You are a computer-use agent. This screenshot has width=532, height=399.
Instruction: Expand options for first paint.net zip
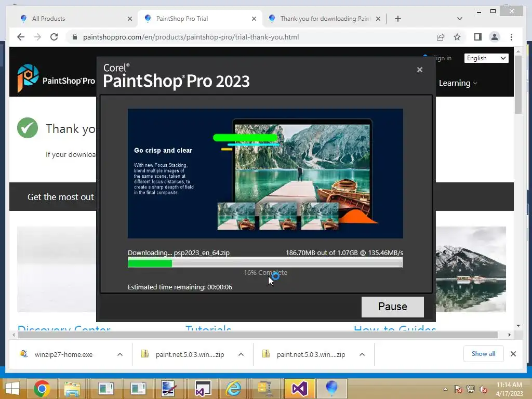[x=241, y=354]
